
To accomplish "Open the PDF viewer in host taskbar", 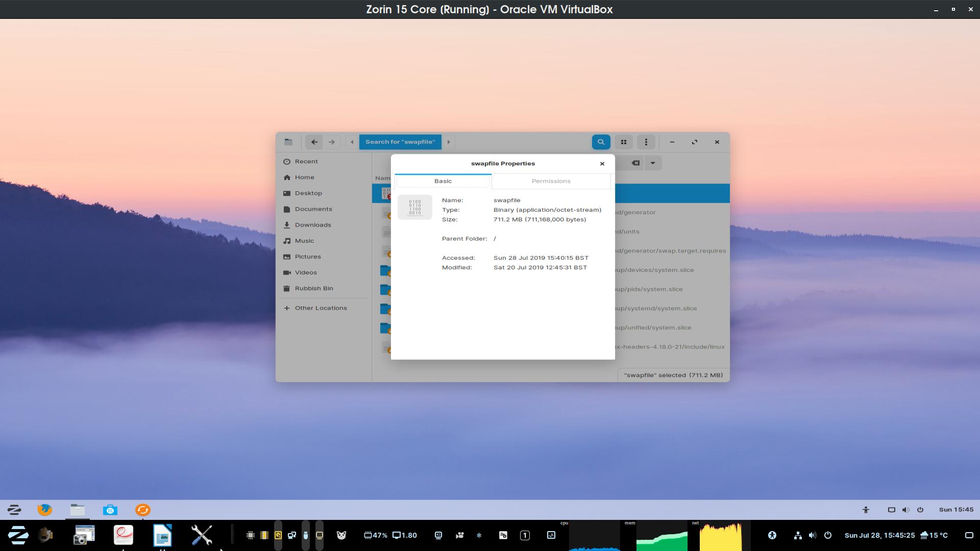I will click(123, 535).
